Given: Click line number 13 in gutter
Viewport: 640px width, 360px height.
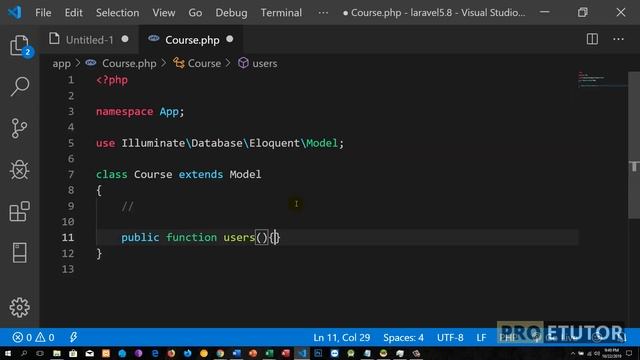Looking at the screenshot, I should click(68, 269).
